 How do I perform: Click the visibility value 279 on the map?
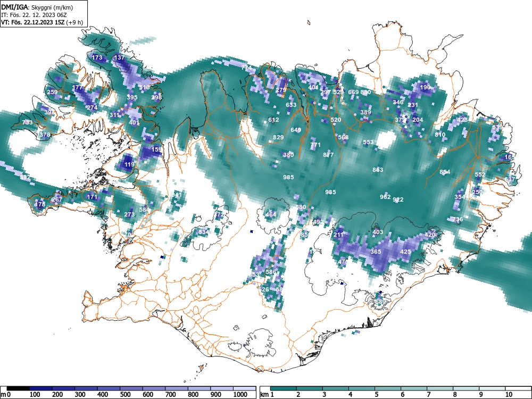click(281, 90)
